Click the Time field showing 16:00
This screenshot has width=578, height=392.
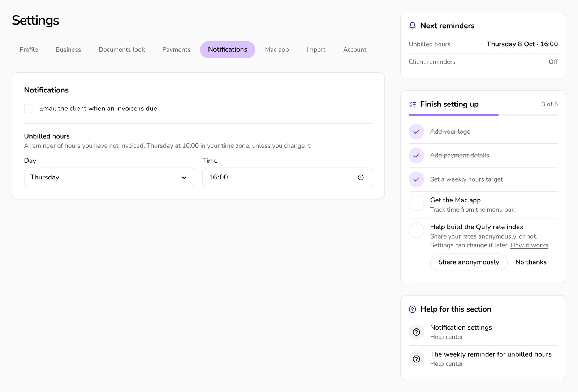click(x=287, y=178)
